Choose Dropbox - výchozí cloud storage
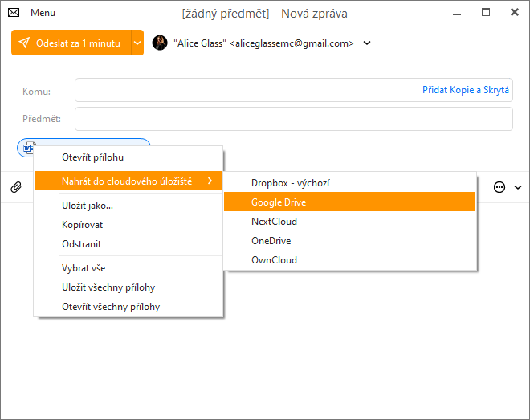 point(350,183)
